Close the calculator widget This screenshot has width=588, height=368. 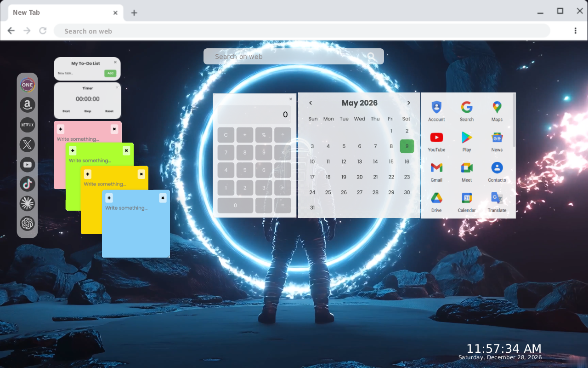[x=290, y=99]
